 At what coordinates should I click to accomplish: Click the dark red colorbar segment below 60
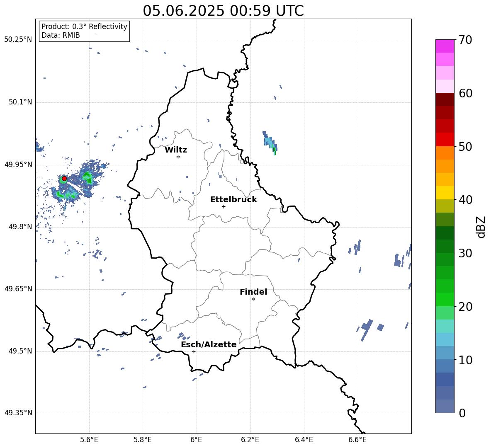445,99
